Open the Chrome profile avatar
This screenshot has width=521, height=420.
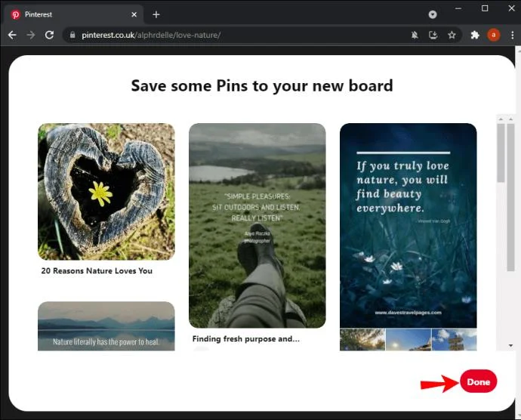493,35
